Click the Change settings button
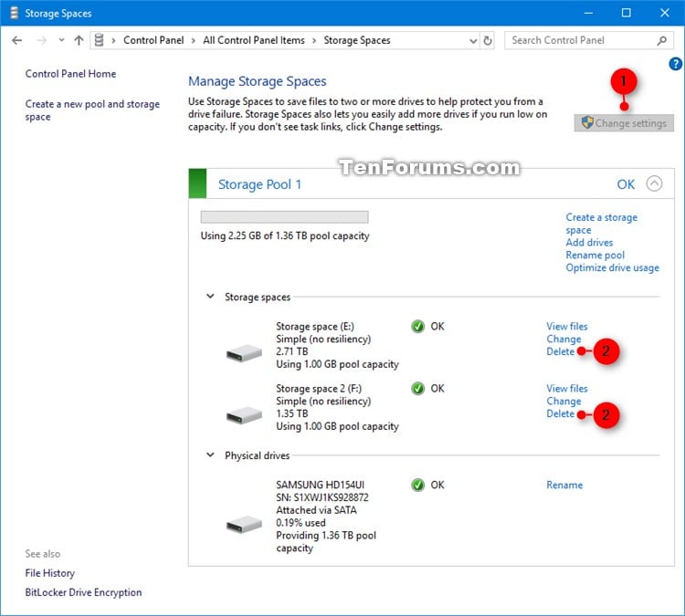685x616 pixels. click(624, 123)
